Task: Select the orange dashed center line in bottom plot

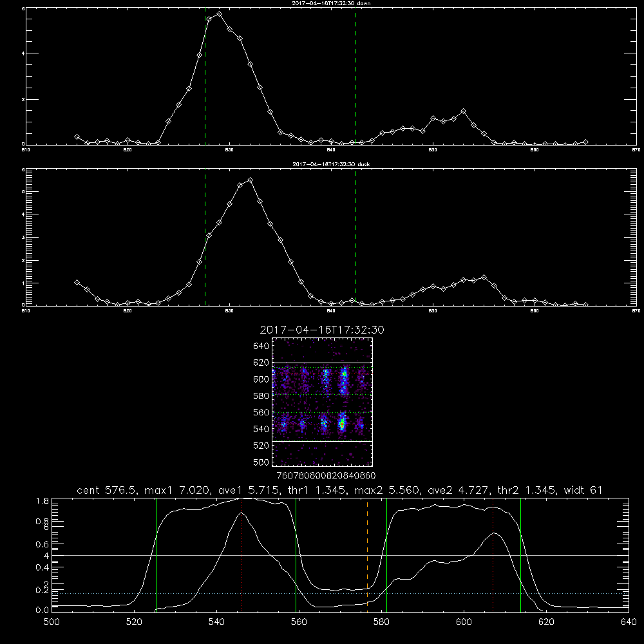Action: [x=367, y=554]
